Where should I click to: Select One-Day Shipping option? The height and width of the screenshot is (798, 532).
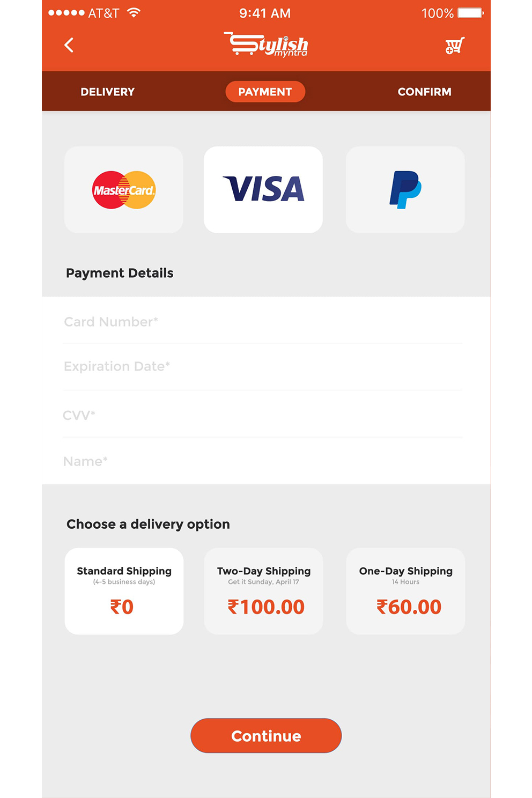(x=405, y=591)
